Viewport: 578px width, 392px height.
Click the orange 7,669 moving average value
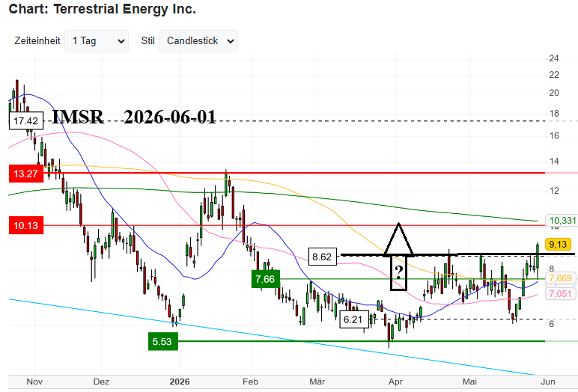click(561, 278)
